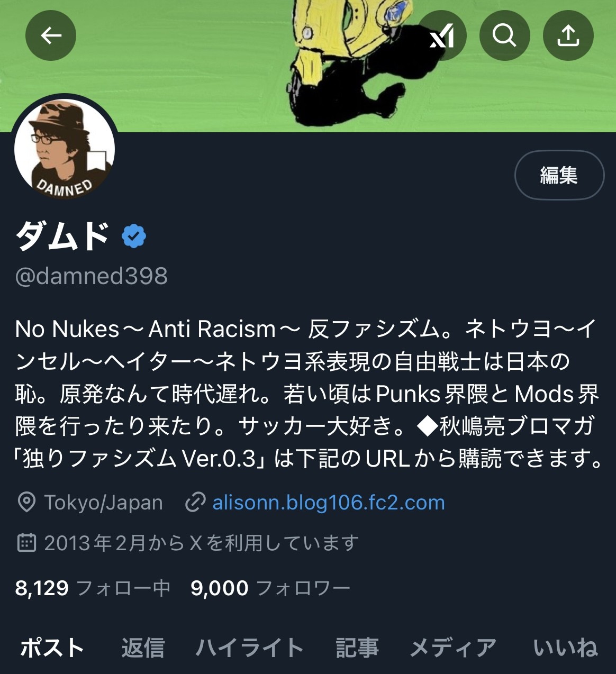
Task: Tap the search magnifier icon
Action: [x=505, y=35]
